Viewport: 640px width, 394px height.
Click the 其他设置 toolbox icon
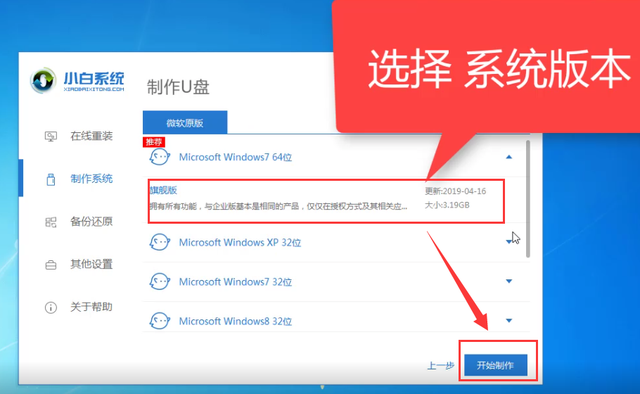click(51, 265)
